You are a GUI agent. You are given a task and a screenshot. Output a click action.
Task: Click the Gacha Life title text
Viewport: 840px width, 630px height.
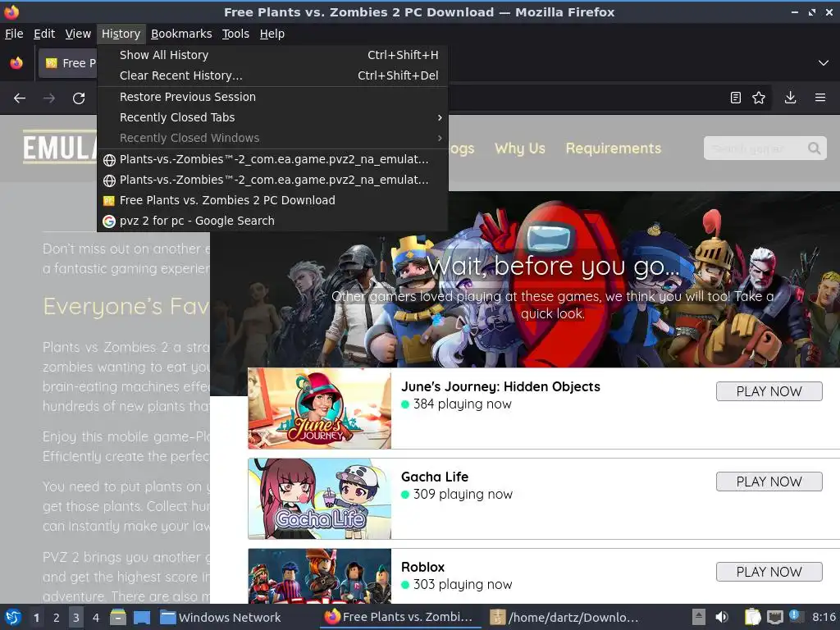point(435,477)
